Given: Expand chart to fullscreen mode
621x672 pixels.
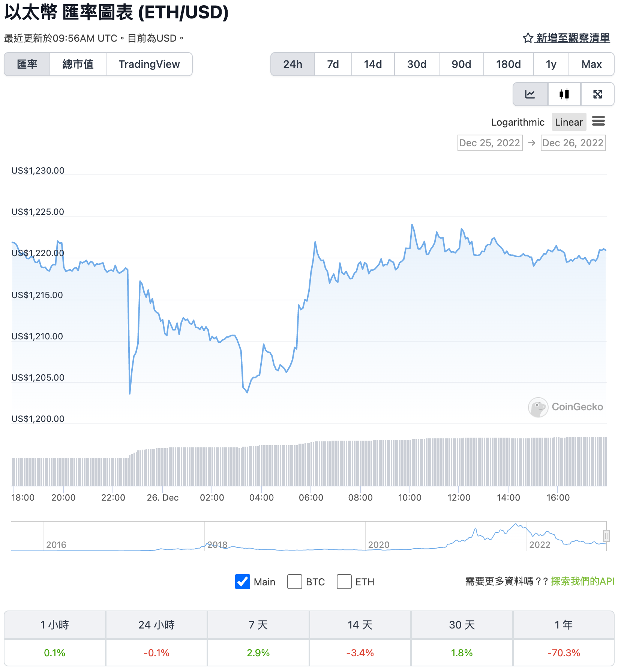Looking at the screenshot, I should click(x=597, y=94).
